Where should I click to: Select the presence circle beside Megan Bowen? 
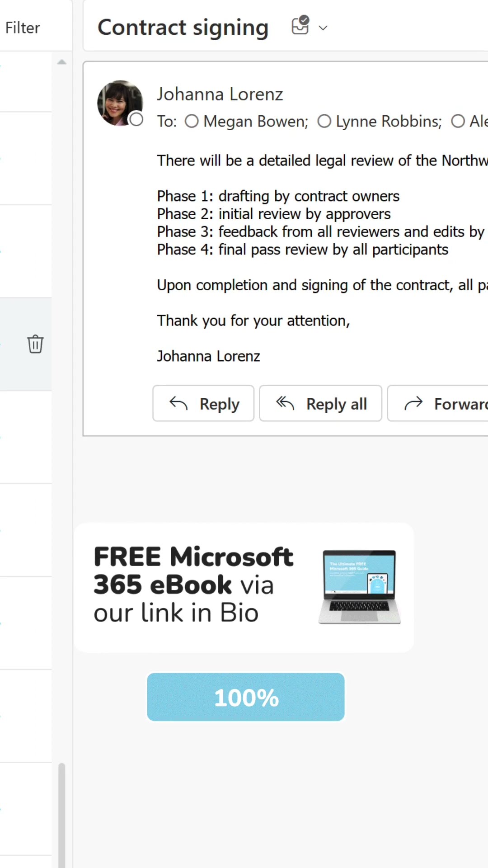coord(192,121)
